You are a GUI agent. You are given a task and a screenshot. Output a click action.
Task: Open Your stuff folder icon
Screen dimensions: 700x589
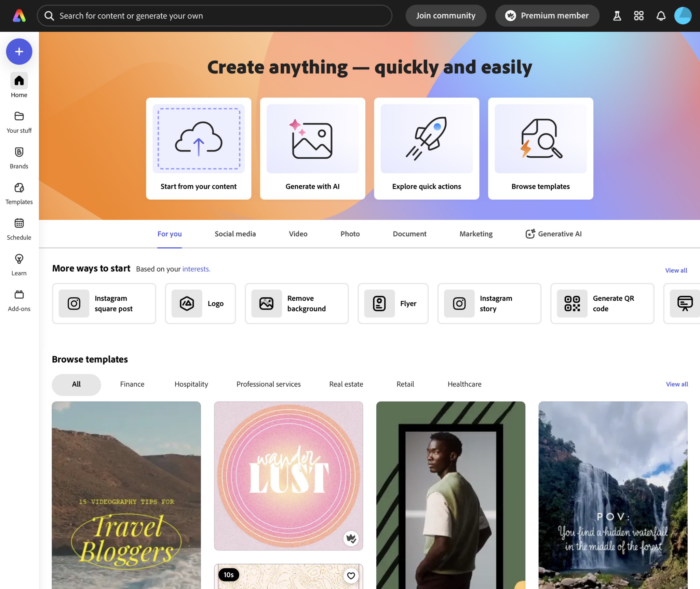point(19,116)
